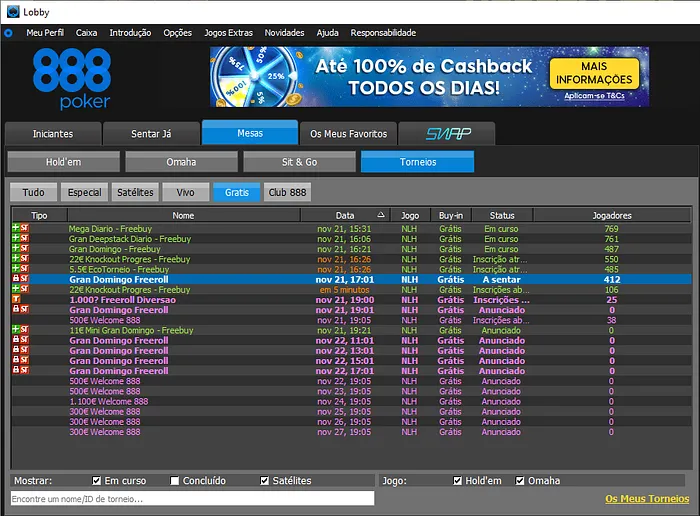700x516 pixels.
Task: Switch to the Sentar Já tab
Action: click(151, 133)
